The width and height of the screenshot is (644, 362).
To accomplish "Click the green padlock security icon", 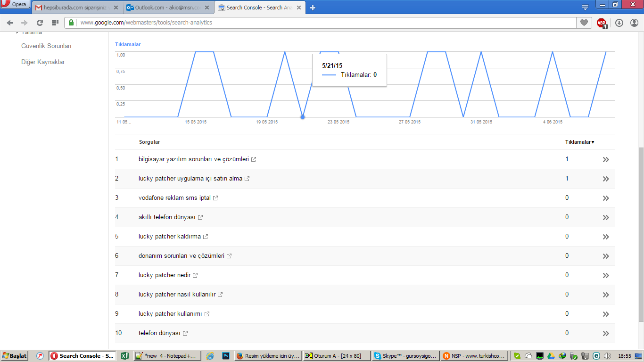I will point(71,23).
